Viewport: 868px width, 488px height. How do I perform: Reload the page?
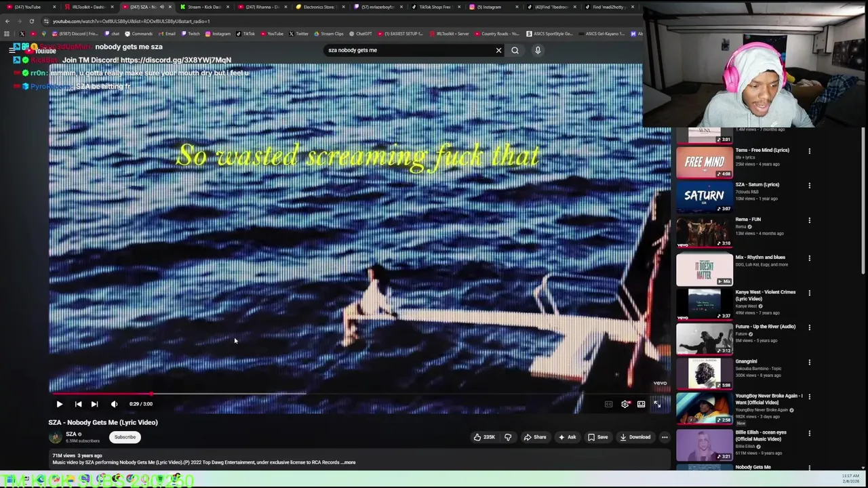tap(31, 21)
